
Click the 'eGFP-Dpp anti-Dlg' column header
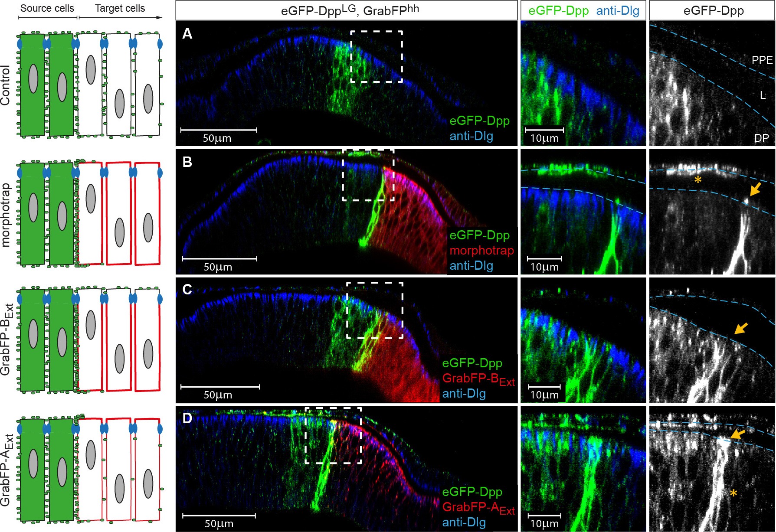(583, 10)
